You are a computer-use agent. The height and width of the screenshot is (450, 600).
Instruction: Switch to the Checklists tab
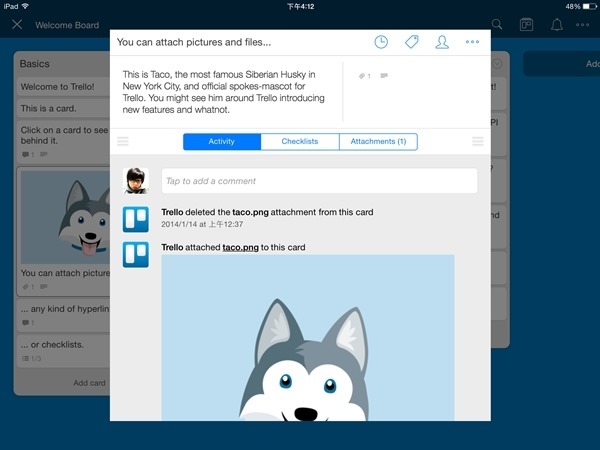pyautogui.click(x=300, y=142)
